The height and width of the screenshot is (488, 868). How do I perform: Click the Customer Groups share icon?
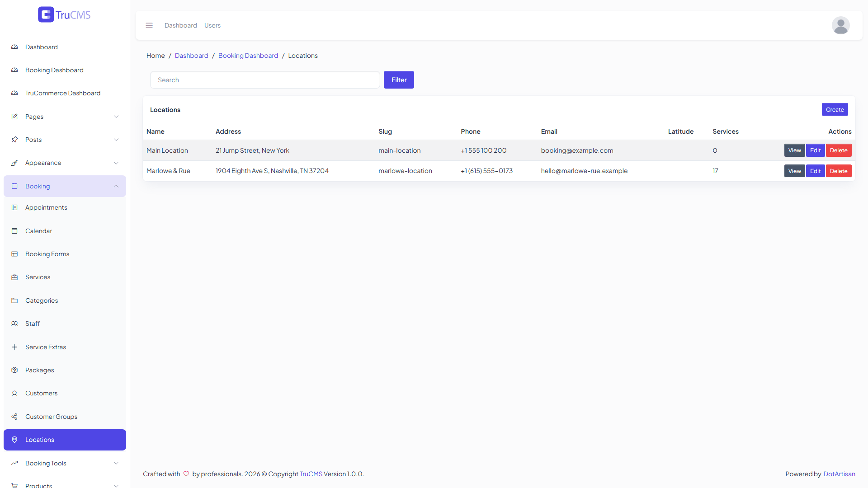tap(14, 417)
